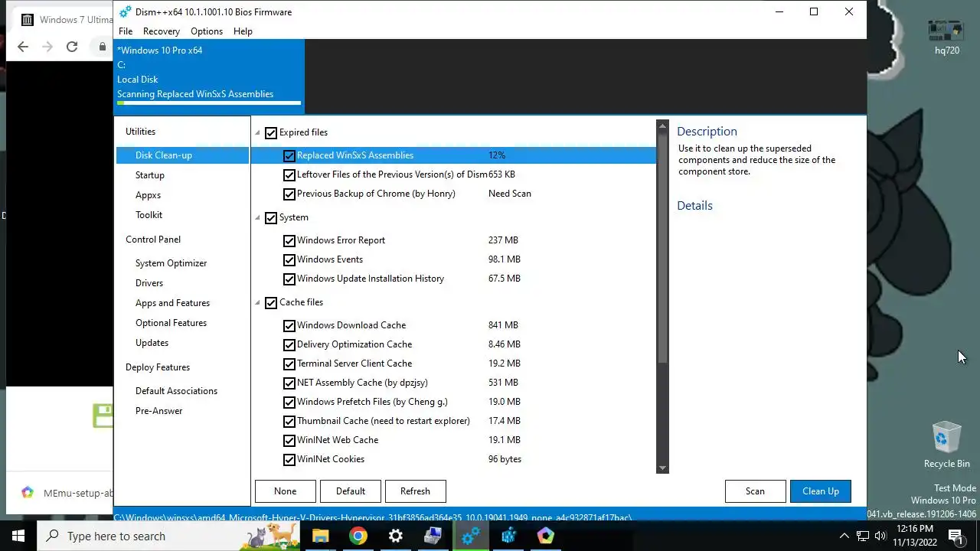980x551 pixels.
Task: Collapse the System group arrow
Action: 258,217
